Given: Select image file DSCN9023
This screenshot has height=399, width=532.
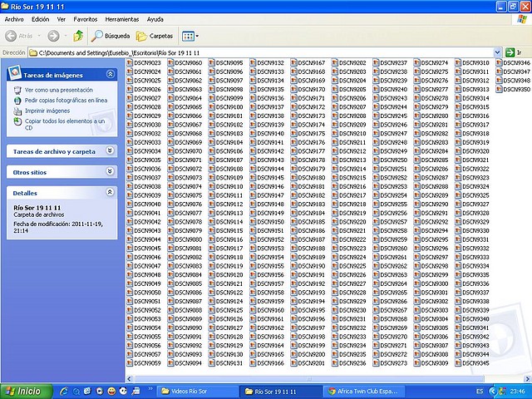Looking at the screenshot, I should click(x=144, y=63).
